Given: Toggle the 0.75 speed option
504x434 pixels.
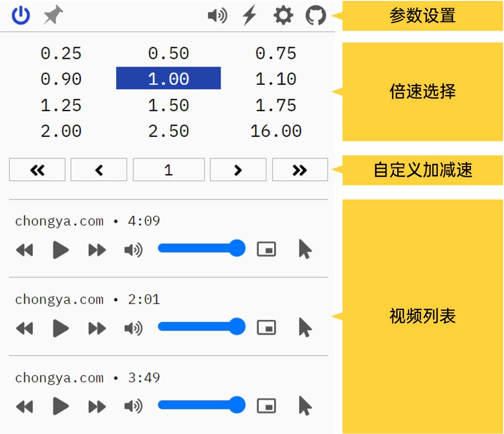Looking at the screenshot, I should pyautogui.click(x=276, y=53).
